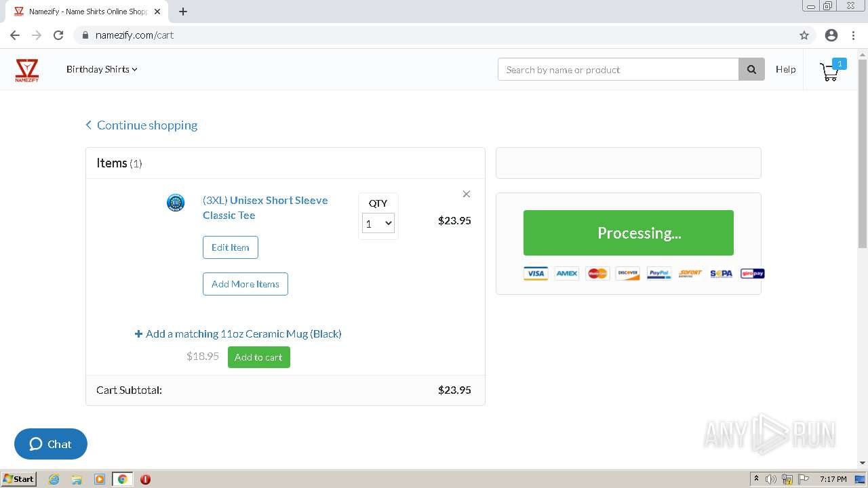The height and width of the screenshot is (488, 868).
Task: Expand the Birthday Shirts menu
Action: tap(102, 69)
